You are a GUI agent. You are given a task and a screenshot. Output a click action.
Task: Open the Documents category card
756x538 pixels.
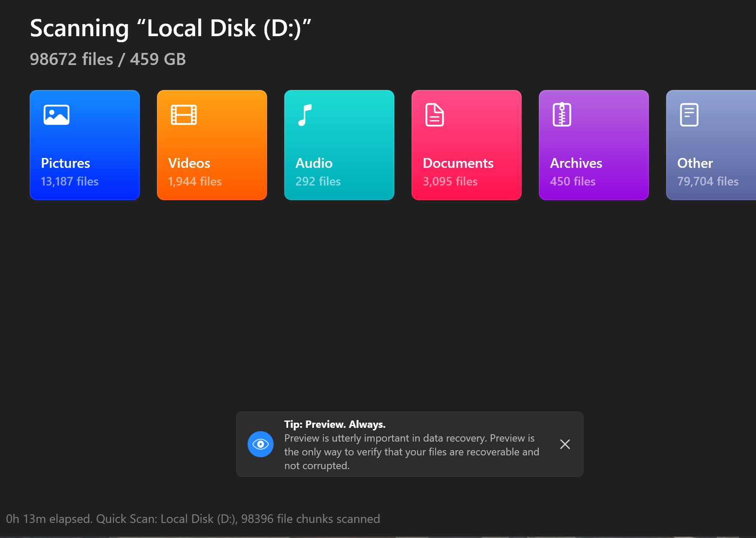pyautogui.click(x=467, y=145)
